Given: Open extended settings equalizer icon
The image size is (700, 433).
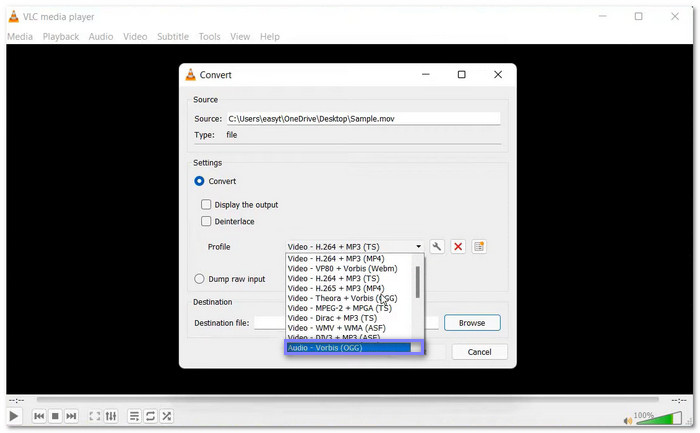Looking at the screenshot, I should coord(111,416).
